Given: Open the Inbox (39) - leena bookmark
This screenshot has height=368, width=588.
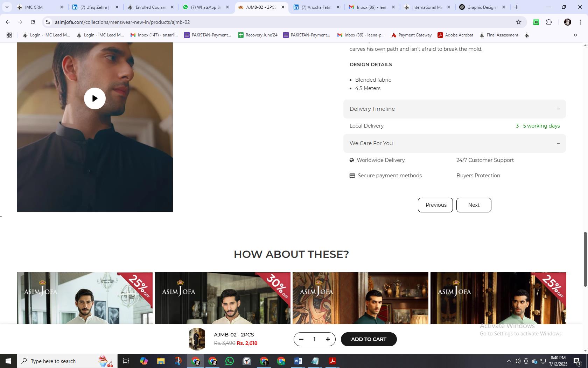Looking at the screenshot, I should [x=360, y=35].
